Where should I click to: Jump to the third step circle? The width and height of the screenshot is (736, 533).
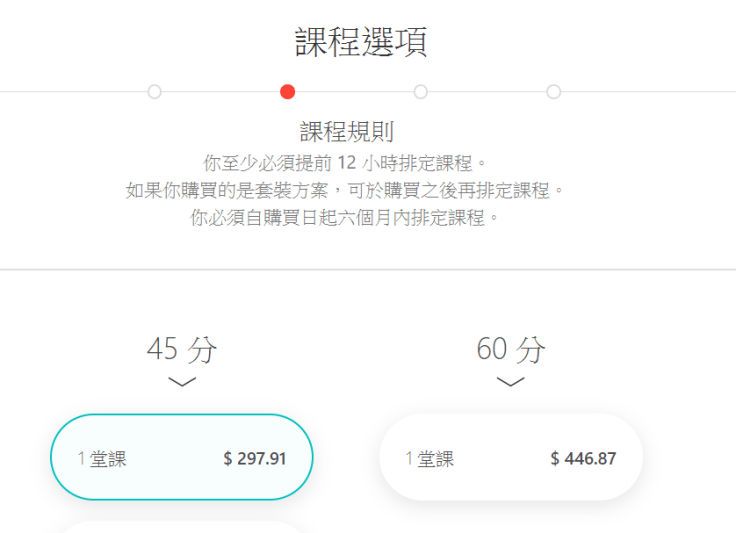click(x=421, y=92)
